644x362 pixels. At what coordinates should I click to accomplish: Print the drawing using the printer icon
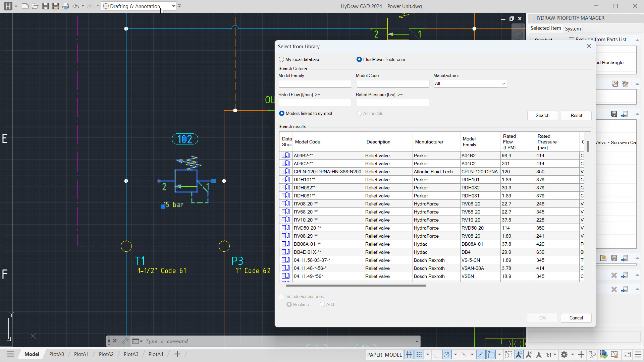(x=65, y=6)
